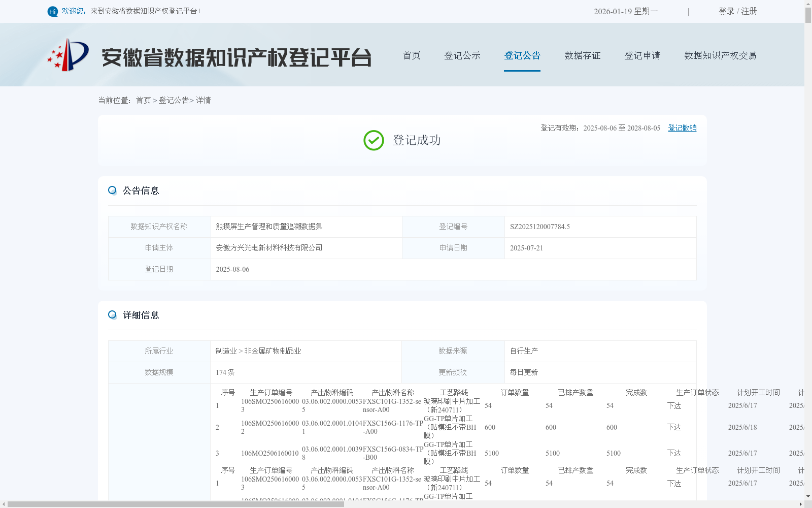Go to 首页 in the breadcrumb
Screen dimensions: 812x508
(143, 100)
